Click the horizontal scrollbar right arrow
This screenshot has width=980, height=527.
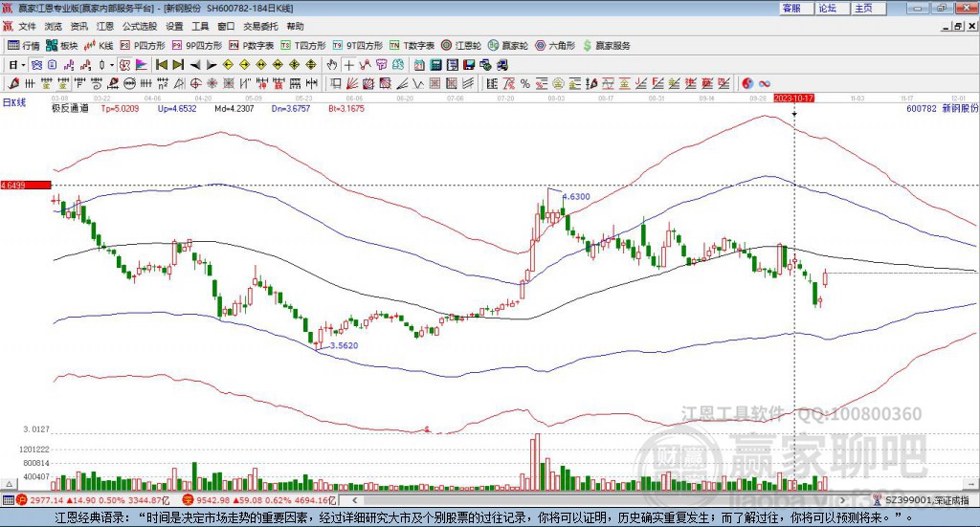(842, 500)
